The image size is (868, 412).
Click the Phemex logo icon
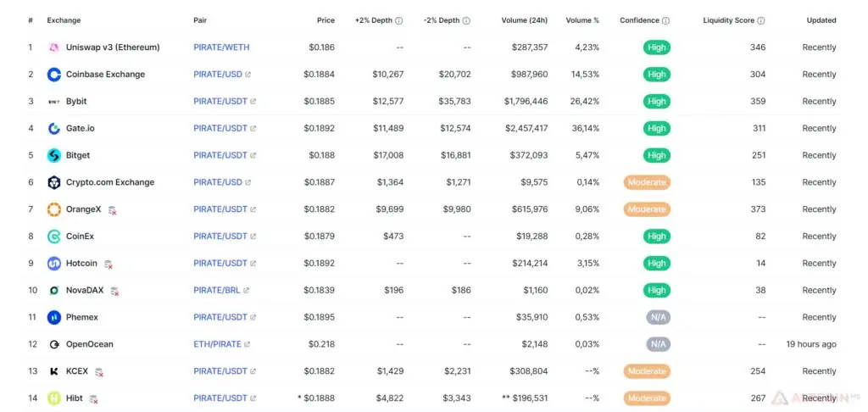pos(53,317)
